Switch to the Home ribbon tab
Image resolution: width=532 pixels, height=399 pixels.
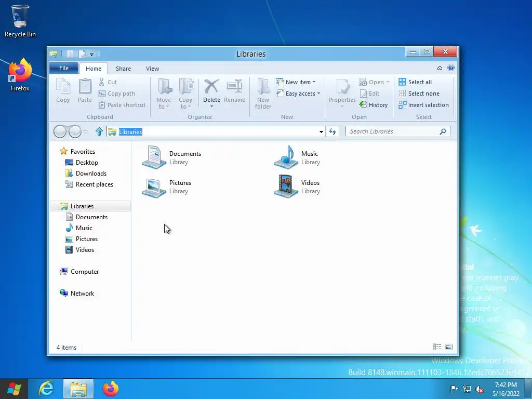point(94,69)
